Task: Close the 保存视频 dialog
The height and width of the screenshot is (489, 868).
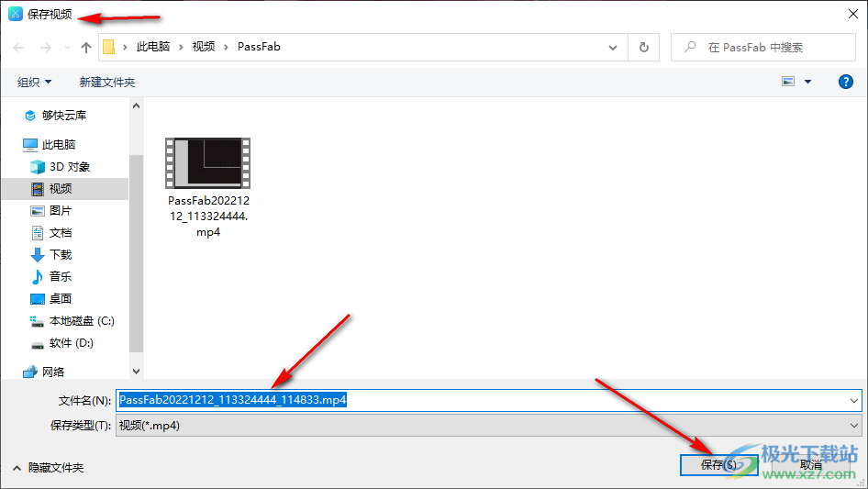Action: 853,14
